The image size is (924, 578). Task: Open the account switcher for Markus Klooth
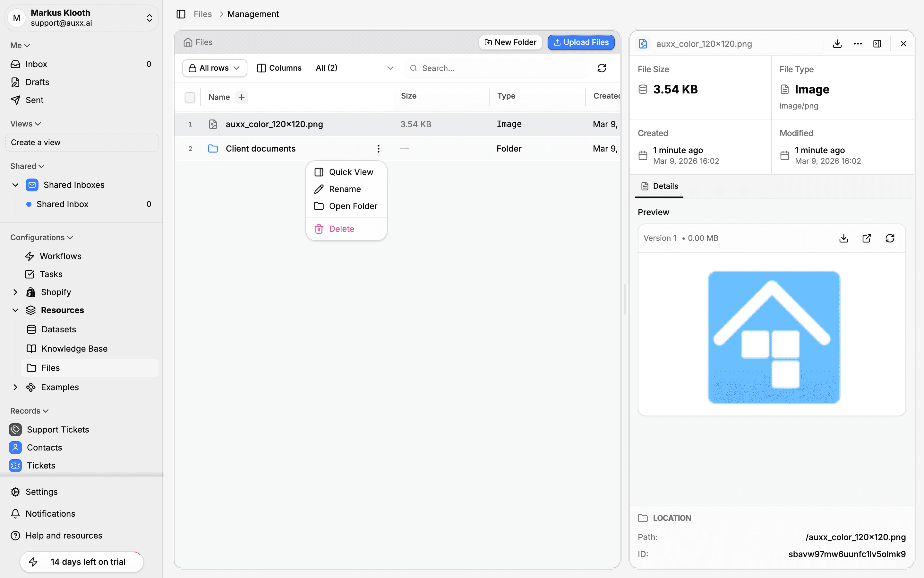(x=81, y=18)
